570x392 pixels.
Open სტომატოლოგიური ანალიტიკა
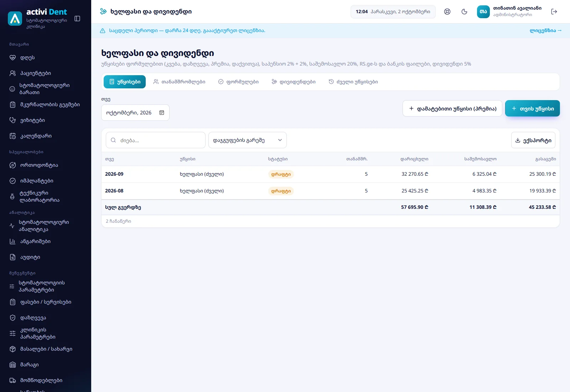point(46,226)
